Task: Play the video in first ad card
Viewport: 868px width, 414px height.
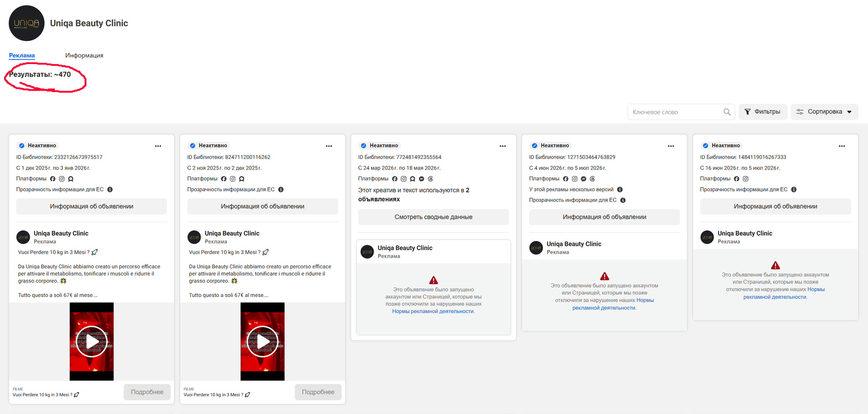Action: [x=92, y=341]
